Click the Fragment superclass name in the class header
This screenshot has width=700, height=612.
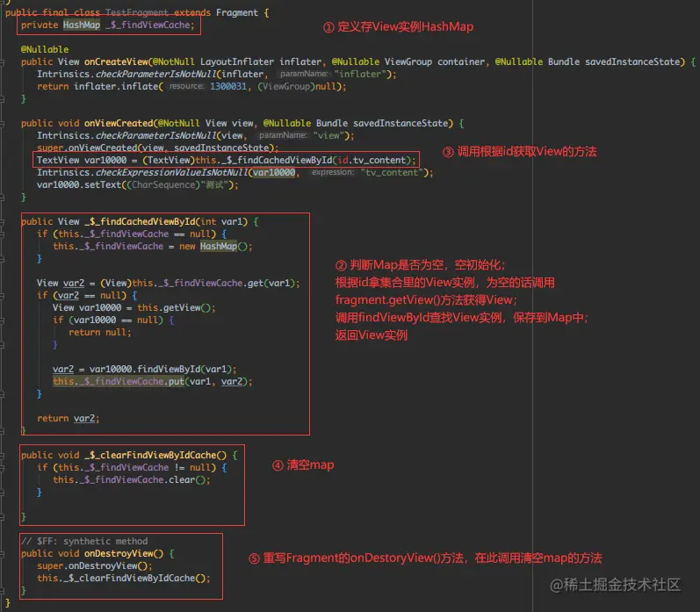[x=236, y=12]
